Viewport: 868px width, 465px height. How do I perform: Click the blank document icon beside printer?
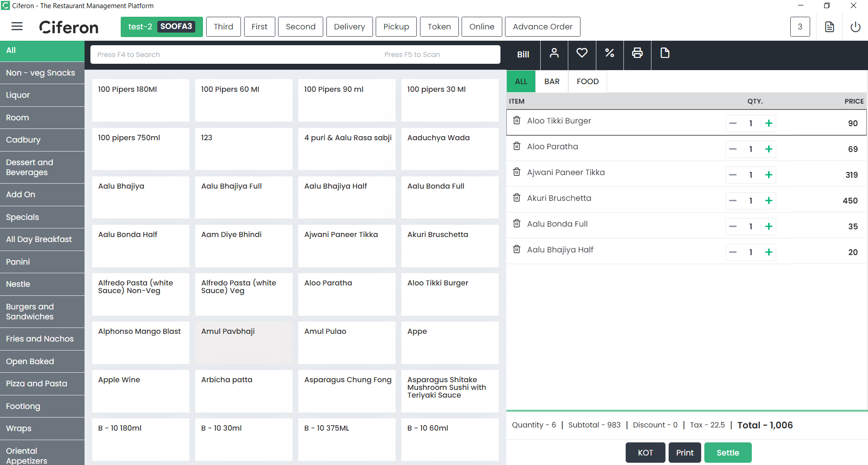[x=665, y=54]
